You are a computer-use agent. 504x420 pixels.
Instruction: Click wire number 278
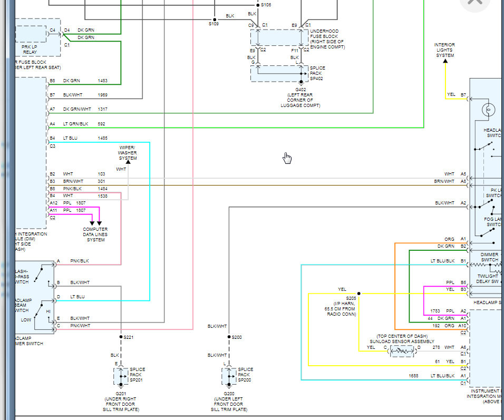coord(436,347)
